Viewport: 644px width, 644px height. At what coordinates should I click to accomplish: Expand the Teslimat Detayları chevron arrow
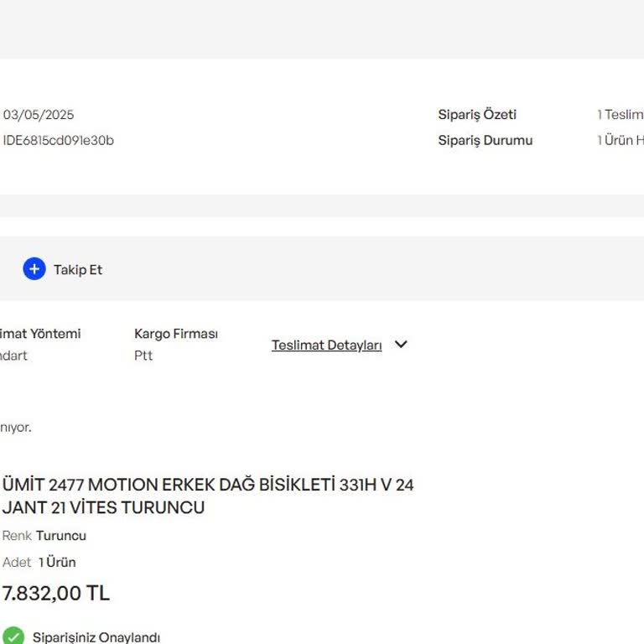[x=401, y=345]
